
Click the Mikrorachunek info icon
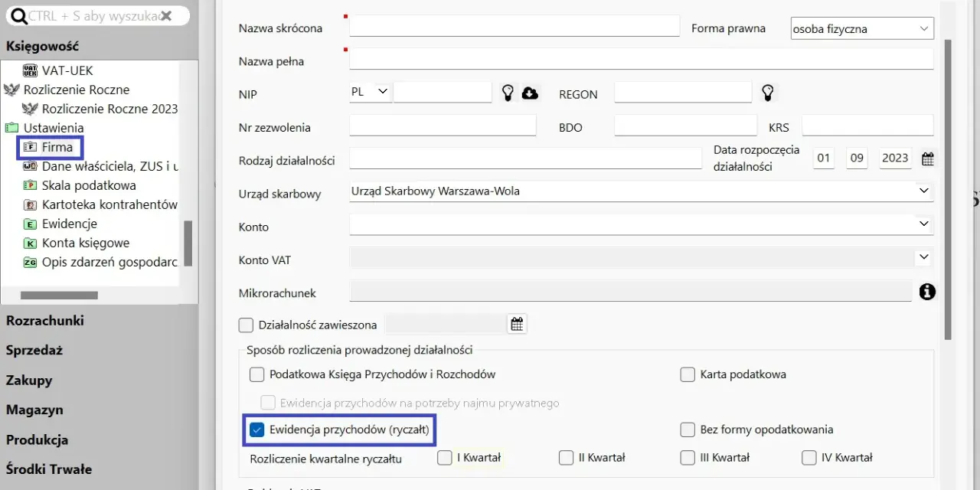coord(927,292)
